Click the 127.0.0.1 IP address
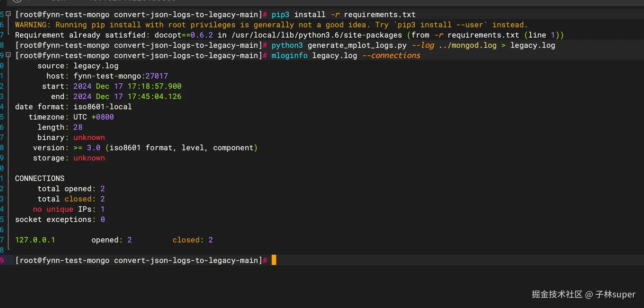The height and width of the screenshot is (308, 644). [35, 240]
